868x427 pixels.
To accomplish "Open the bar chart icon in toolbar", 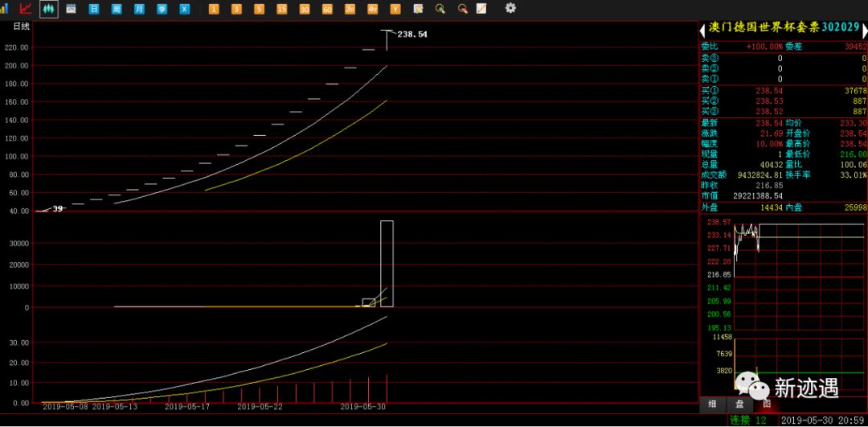I will 5,8.
